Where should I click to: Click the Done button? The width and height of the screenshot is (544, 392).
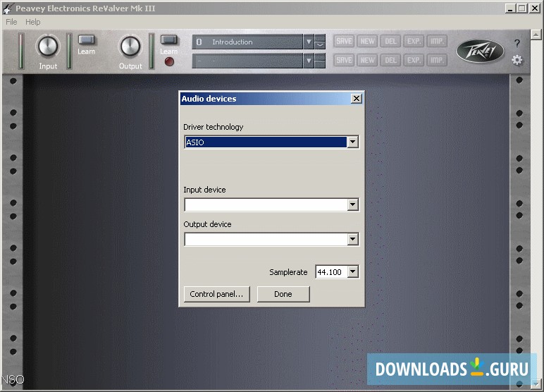pos(283,294)
